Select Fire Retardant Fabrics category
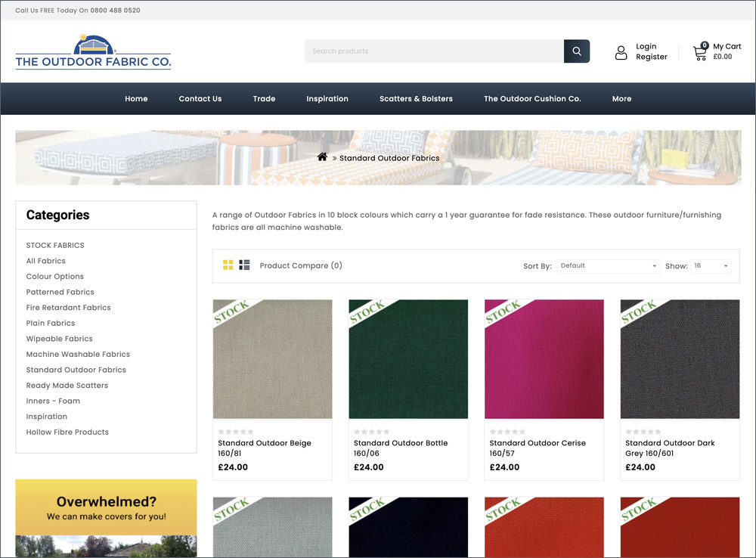756x558 pixels. coord(69,308)
